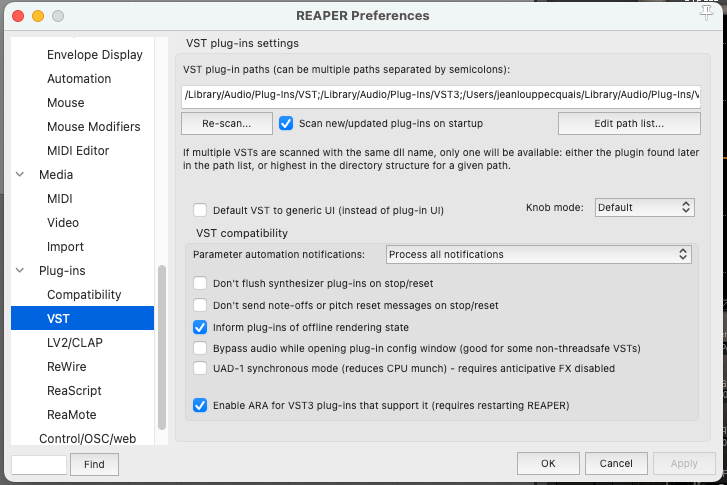Click the VST plug-in paths text field

click(x=440, y=95)
